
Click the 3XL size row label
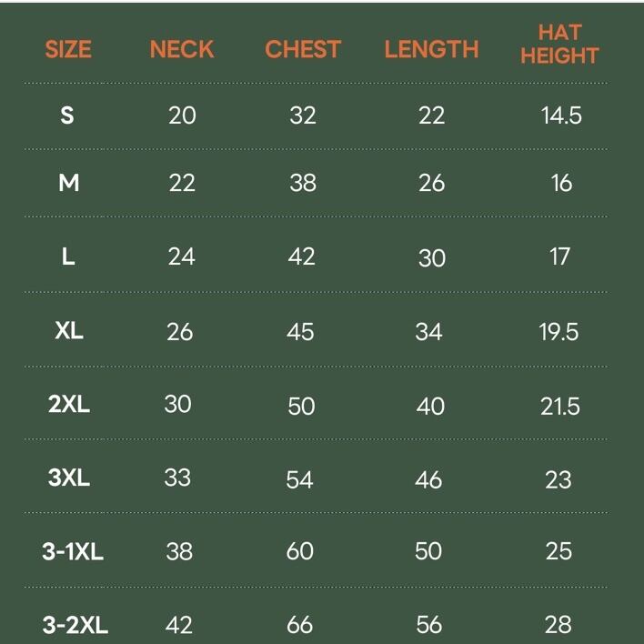point(69,477)
